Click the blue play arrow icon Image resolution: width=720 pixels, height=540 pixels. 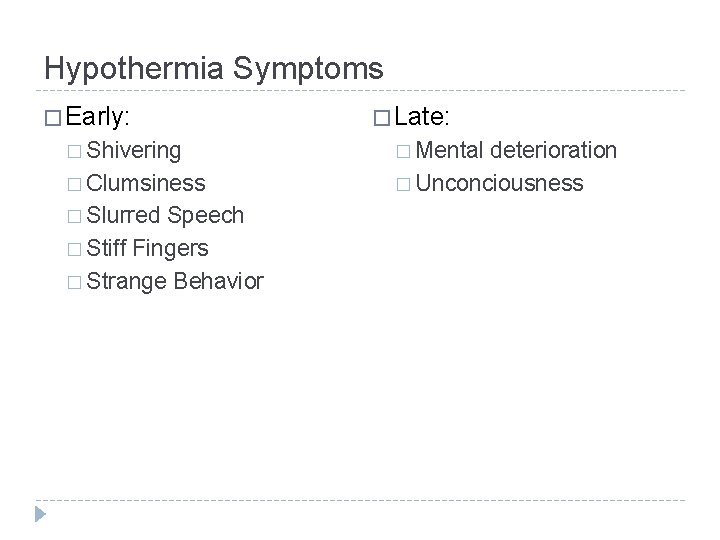(x=40, y=514)
